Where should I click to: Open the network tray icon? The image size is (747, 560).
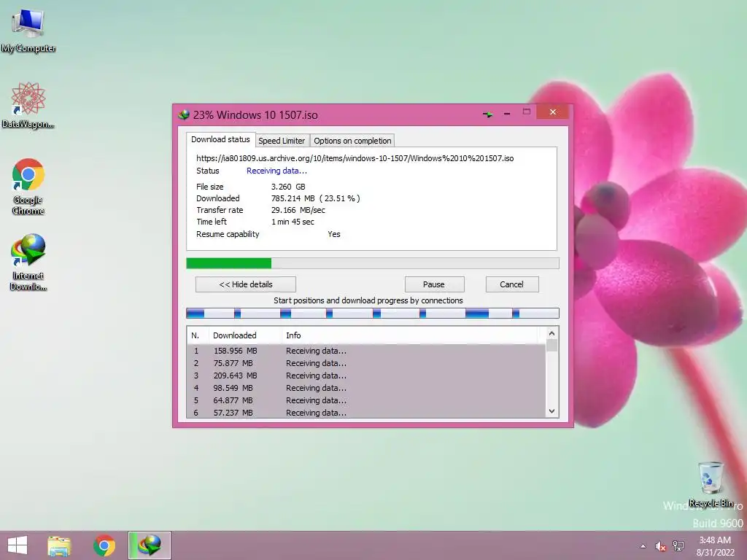678,546
